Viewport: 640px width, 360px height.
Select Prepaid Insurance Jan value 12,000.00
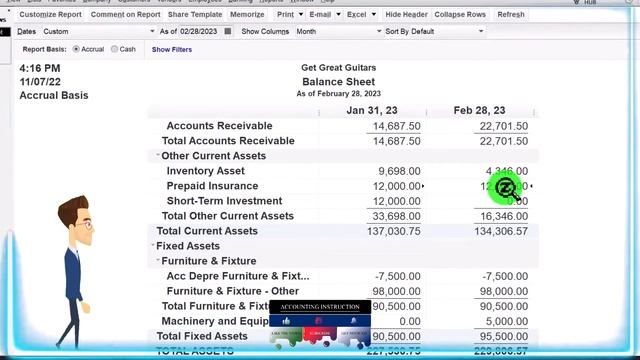pyautogui.click(x=396, y=186)
